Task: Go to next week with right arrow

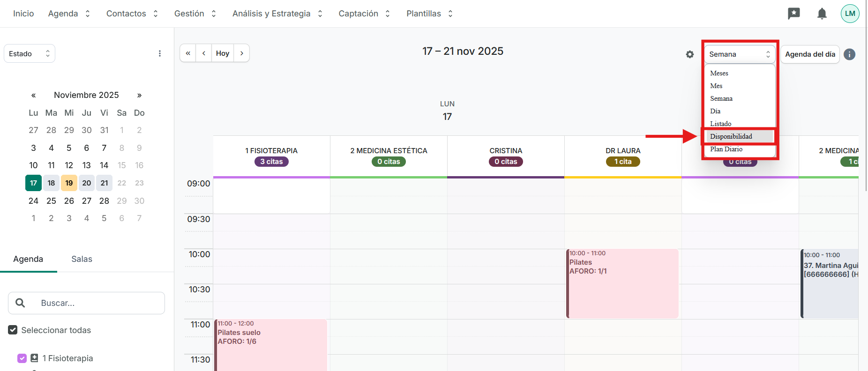Action: point(241,53)
